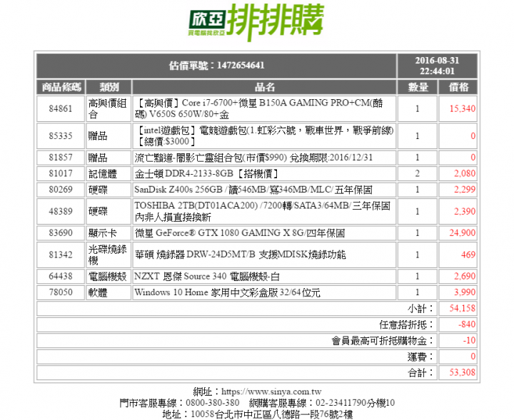Screen dimensions: 514x420
Task: Click the intel遊戲包 product name
Action: coord(264,136)
